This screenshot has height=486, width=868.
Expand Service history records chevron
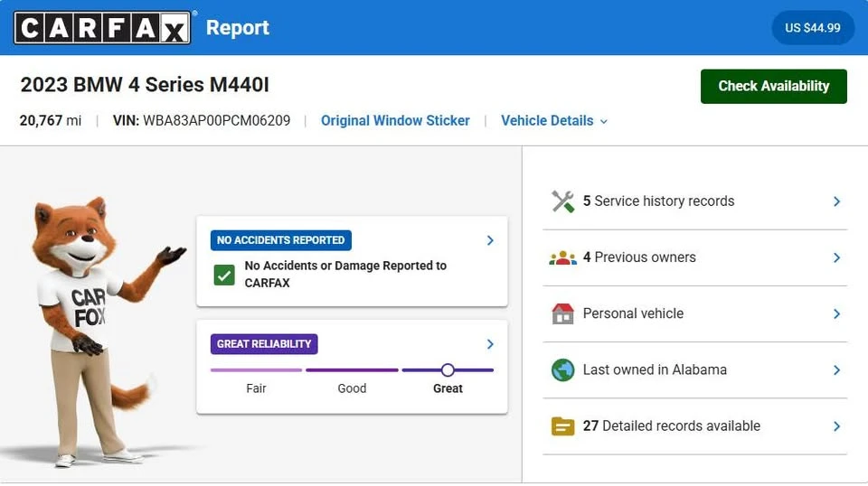click(x=837, y=201)
